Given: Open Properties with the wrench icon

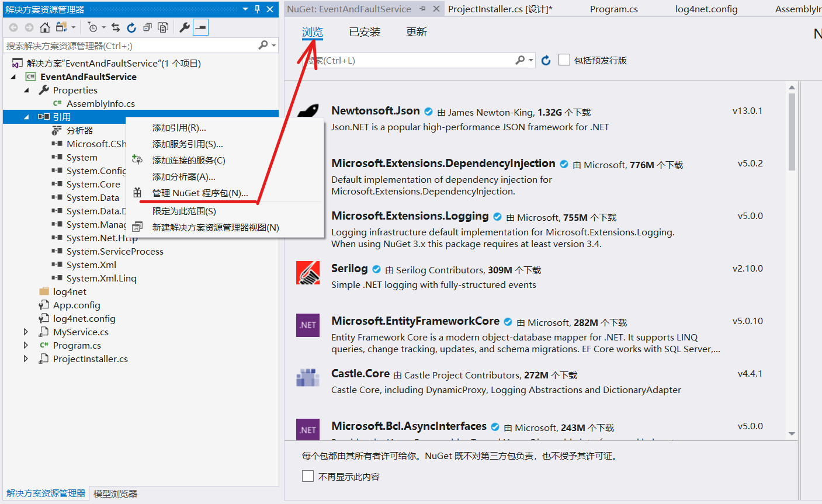Looking at the screenshot, I should 185,27.
